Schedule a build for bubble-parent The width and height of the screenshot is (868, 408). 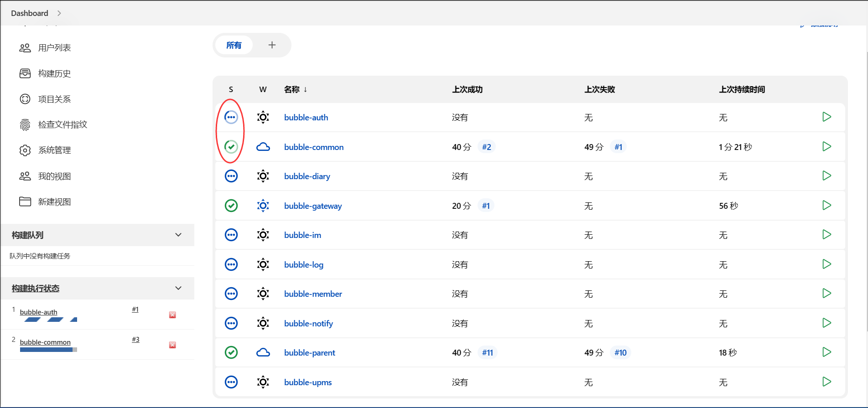click(826, 352)
